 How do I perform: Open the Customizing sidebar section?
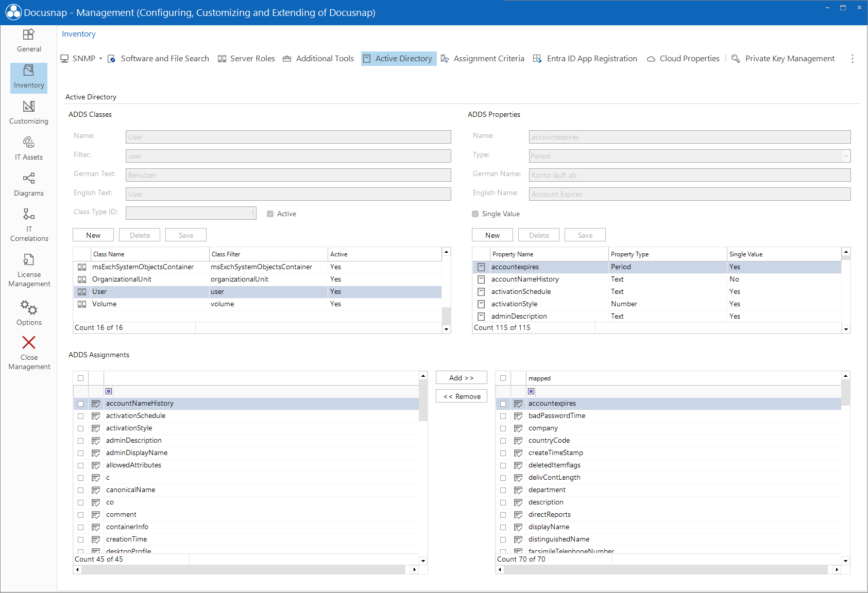(x=29, y=113)
